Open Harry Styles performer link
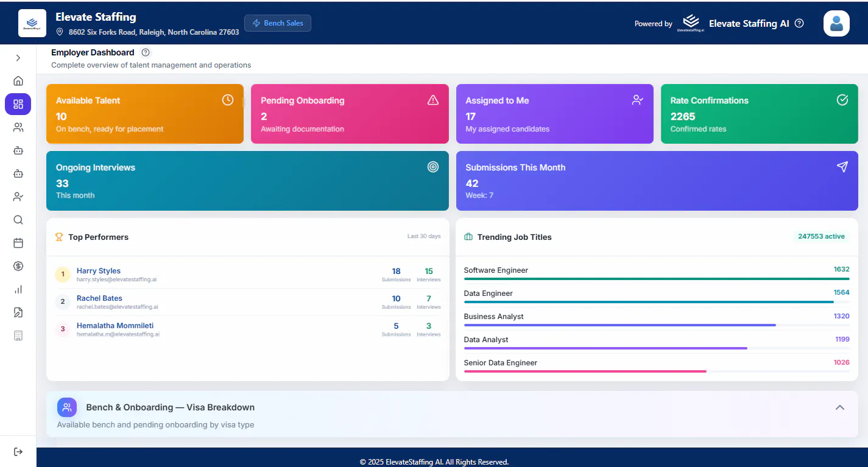The image size is (868, 467). point(99,271)
